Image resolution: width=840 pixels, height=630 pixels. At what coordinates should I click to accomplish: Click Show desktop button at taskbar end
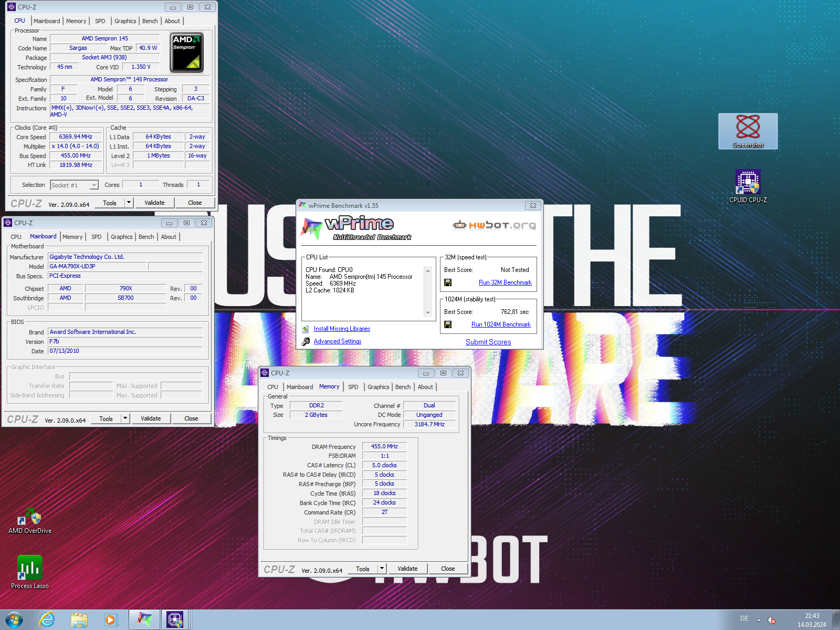[836, 620]
